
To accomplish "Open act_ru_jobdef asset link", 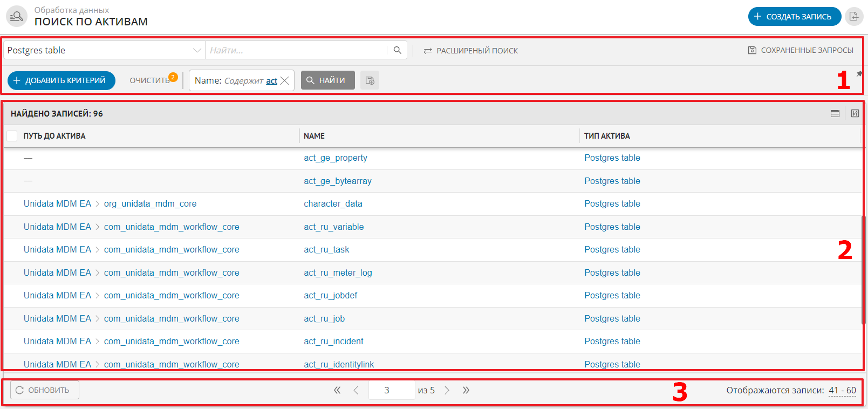I will click(331, 296).
